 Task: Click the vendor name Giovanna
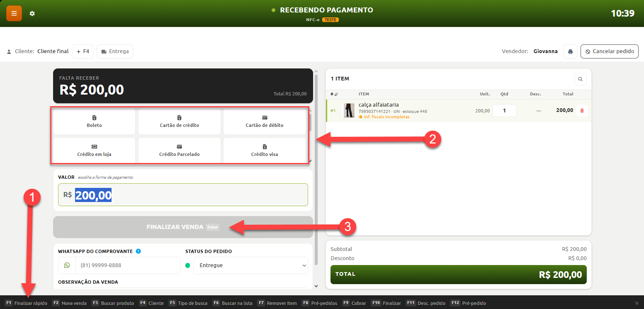pyautogui.click(x=546, y=51)
